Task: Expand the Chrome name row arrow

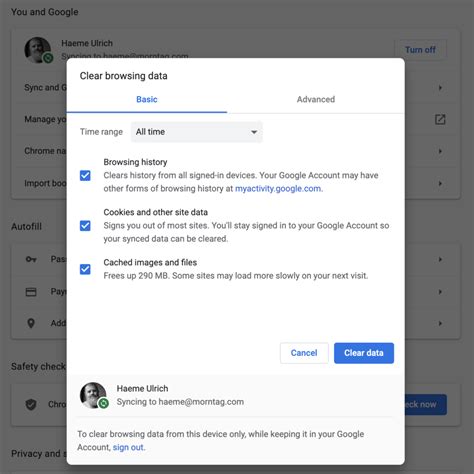Action: click(x=440, y=151)
